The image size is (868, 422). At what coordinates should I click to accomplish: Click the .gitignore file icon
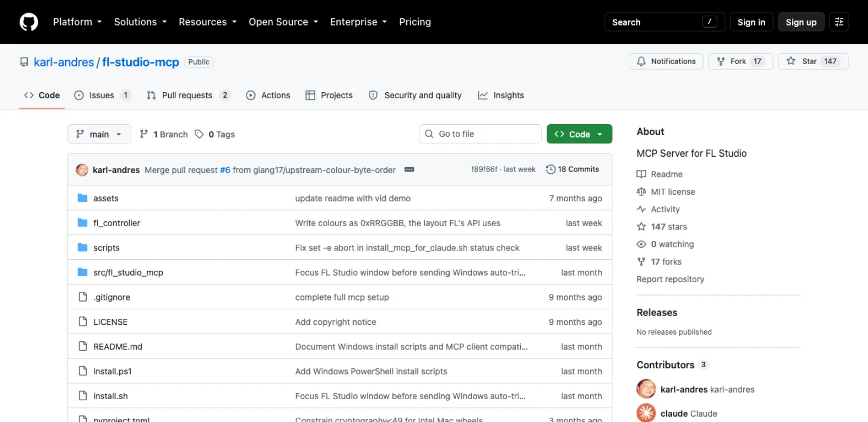(82, 297)
